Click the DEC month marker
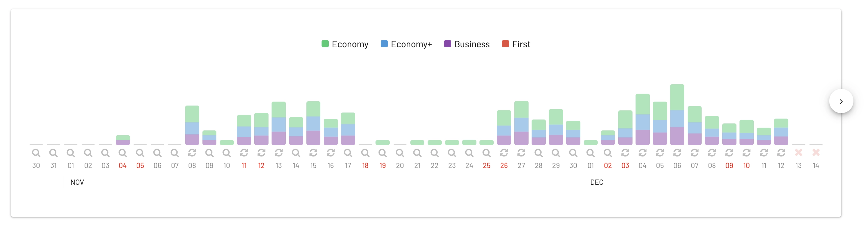This screenshot has width=868, height=239. click(x=597, y=182)
